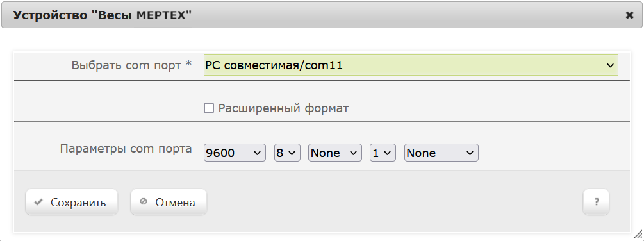Click the chevron arrow of com port selector
Screen dimensions: 644x241
coord(610,65)
